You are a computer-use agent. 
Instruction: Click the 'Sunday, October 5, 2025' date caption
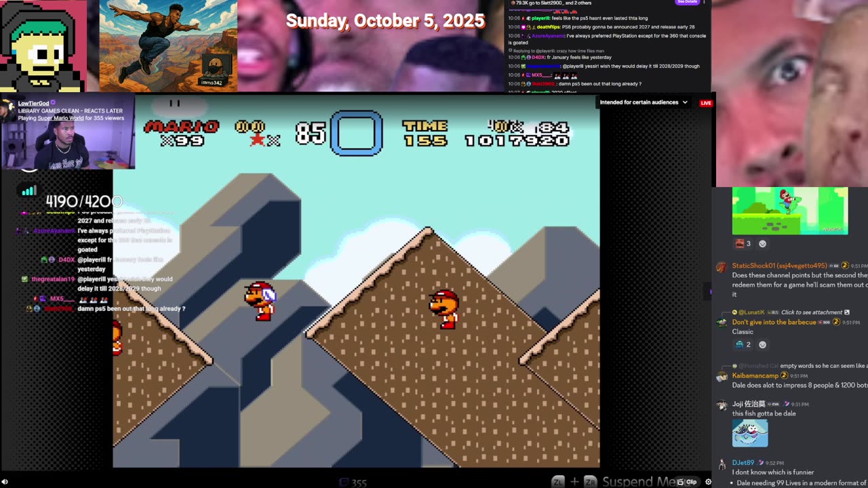(x=385, y=21)
